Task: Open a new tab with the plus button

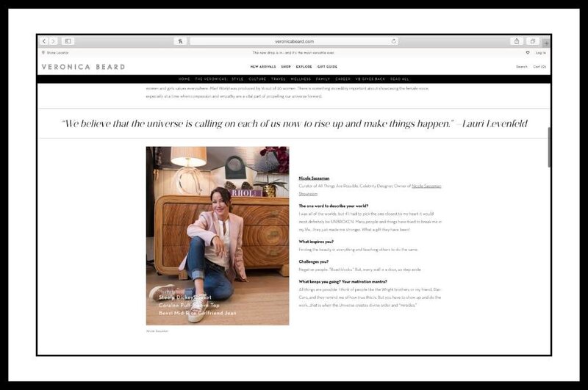Action: (545, 43)
